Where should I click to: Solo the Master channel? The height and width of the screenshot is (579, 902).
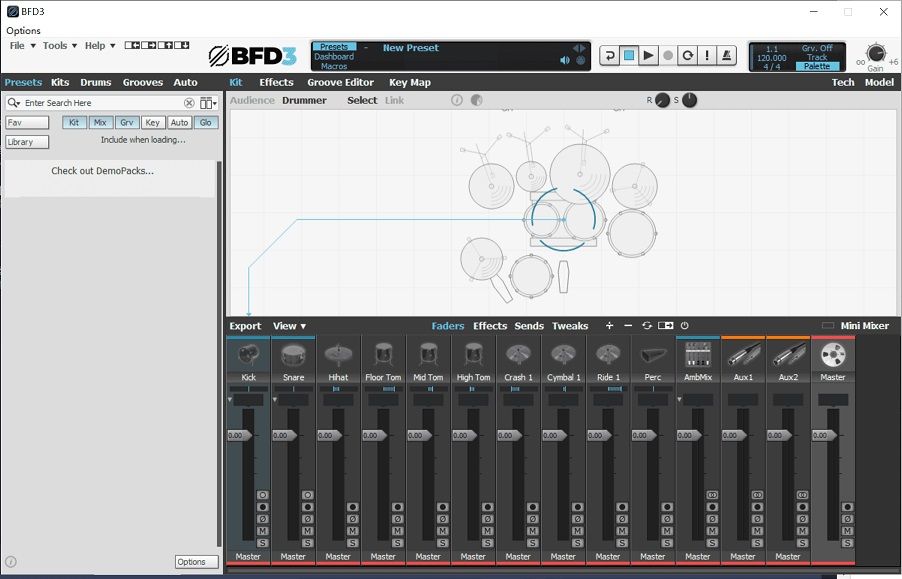[x=847, y=543]
